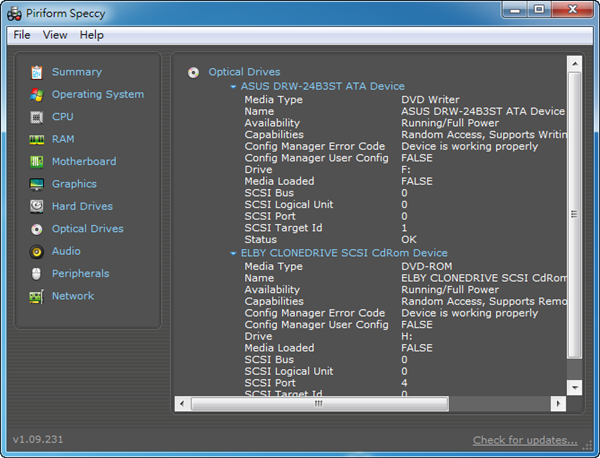The height and width of the screenshot is (458, 600).
Task: Open the Graphics monitor icon
Action: [37, 184]
